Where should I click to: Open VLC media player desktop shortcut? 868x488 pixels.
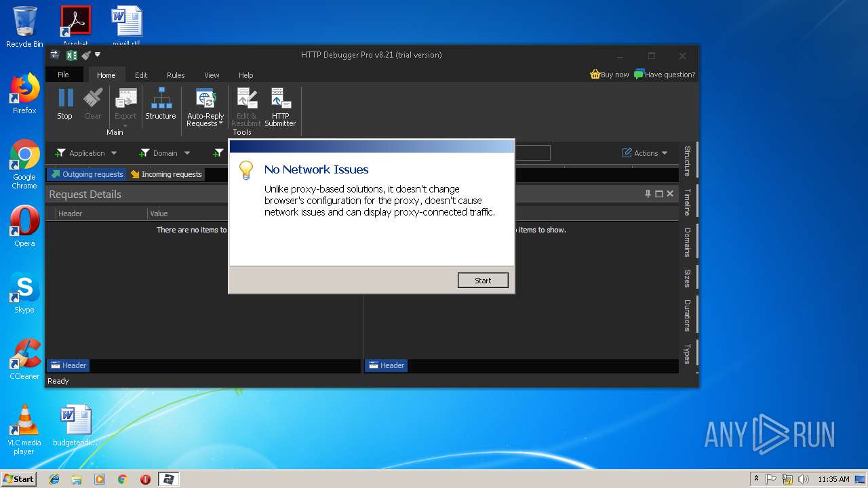click(24, 430)
